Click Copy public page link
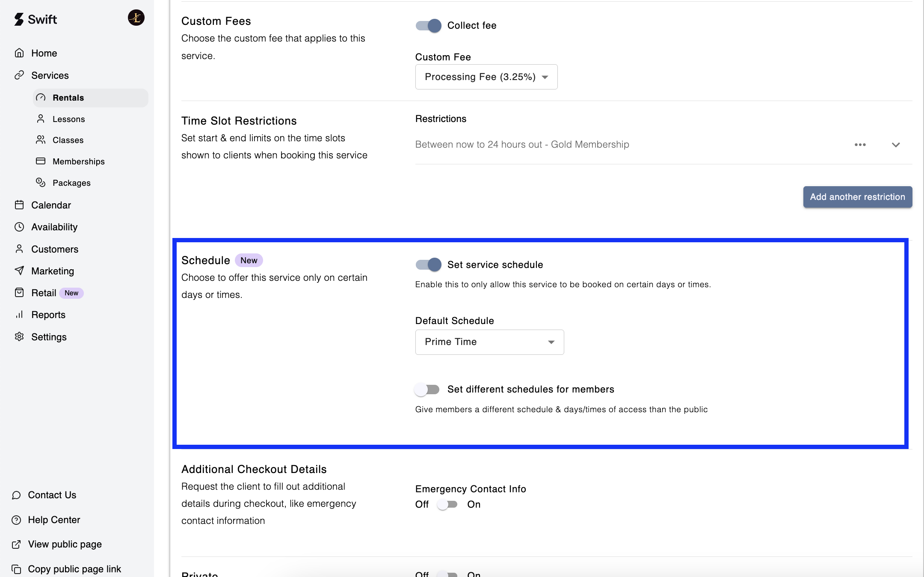Screen dimensions: 924x577 pyautogui.click(x=74, y=569)
